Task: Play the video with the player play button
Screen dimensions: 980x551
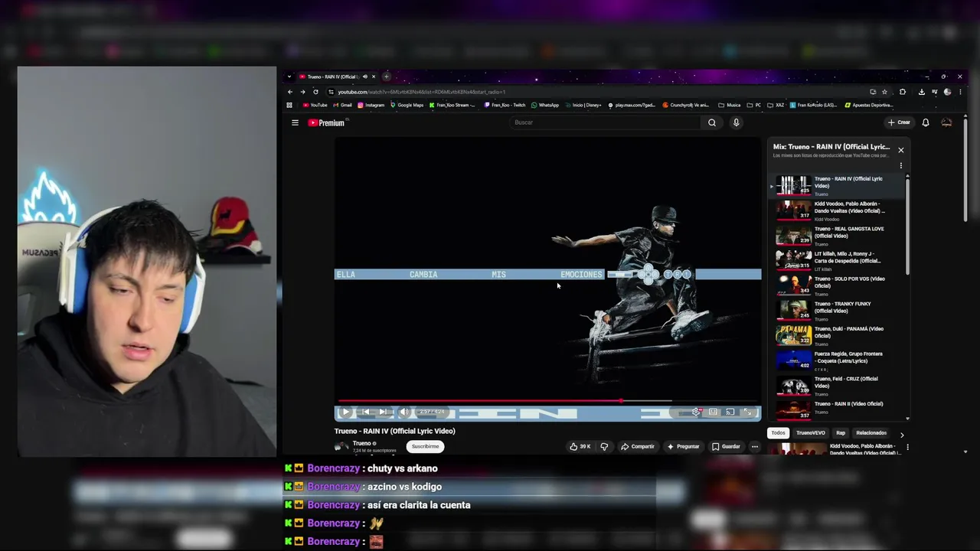Action: tap(345, 412)
